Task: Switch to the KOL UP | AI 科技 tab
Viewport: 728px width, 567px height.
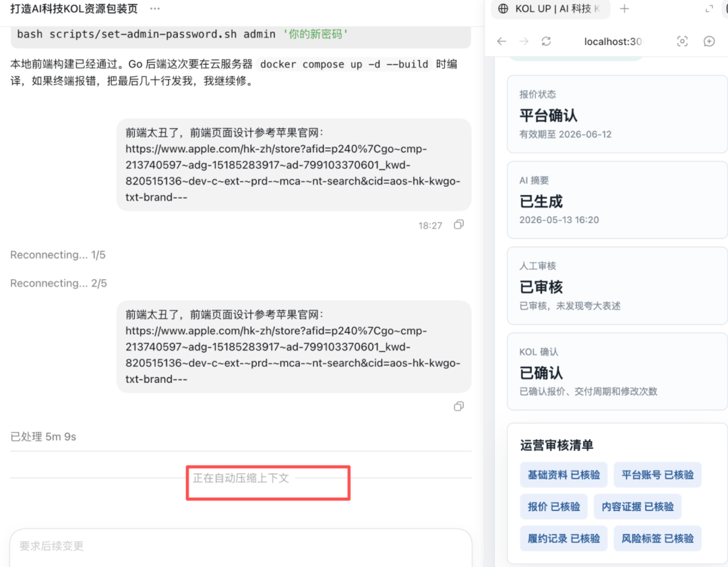Action: [x=551, y=9]
